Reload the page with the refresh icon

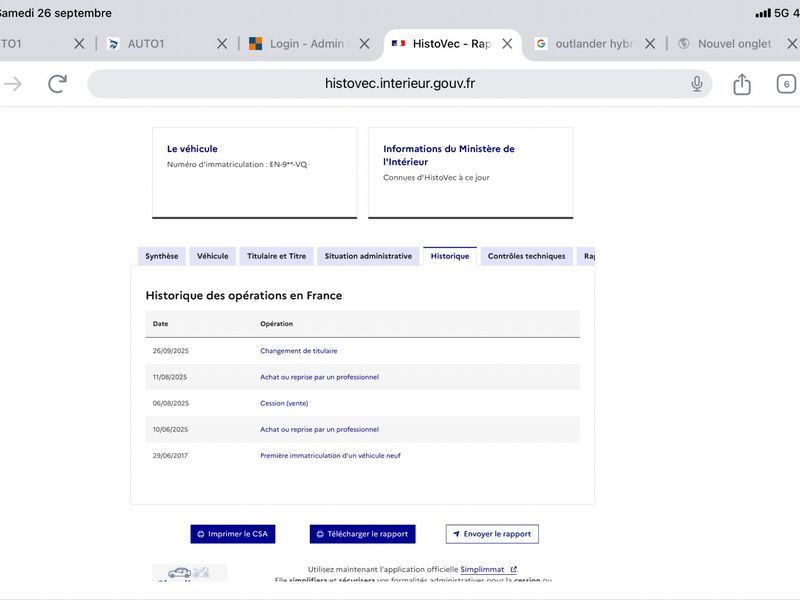click(x=58, y=84)
